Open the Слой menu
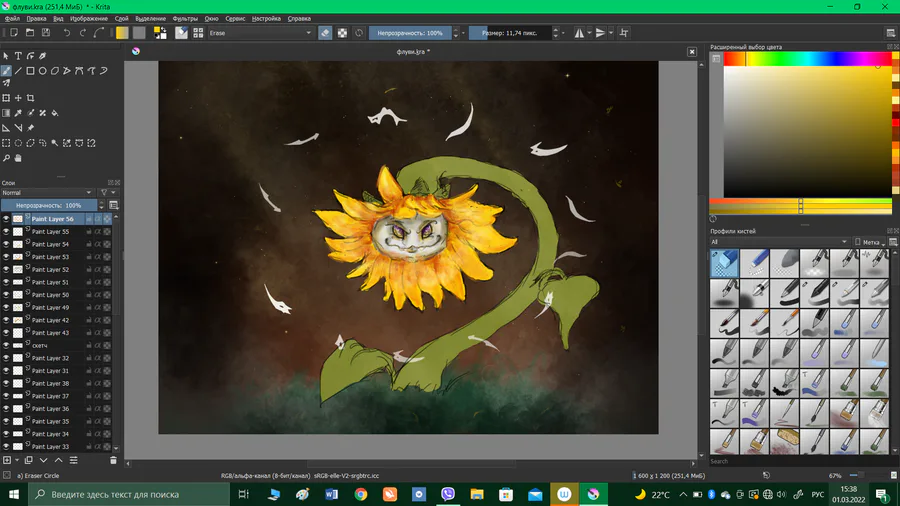The image size is (900, 506). tap(121, 18)
